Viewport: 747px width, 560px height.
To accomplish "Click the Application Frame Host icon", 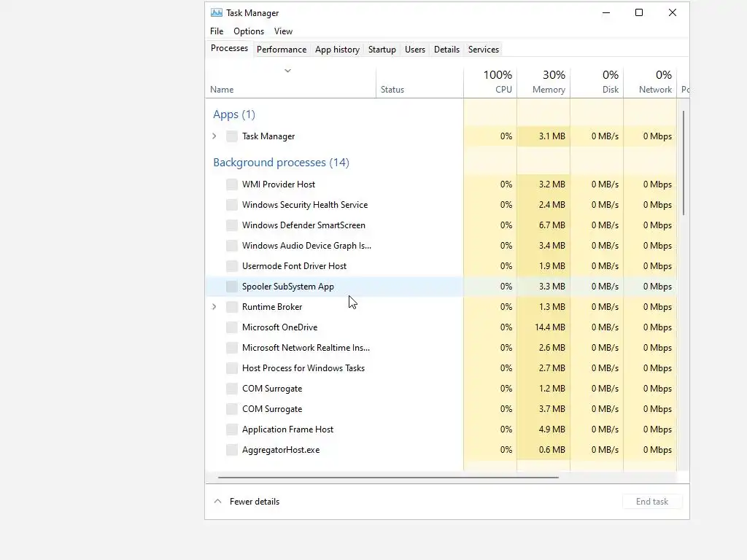I will [232, 430].
